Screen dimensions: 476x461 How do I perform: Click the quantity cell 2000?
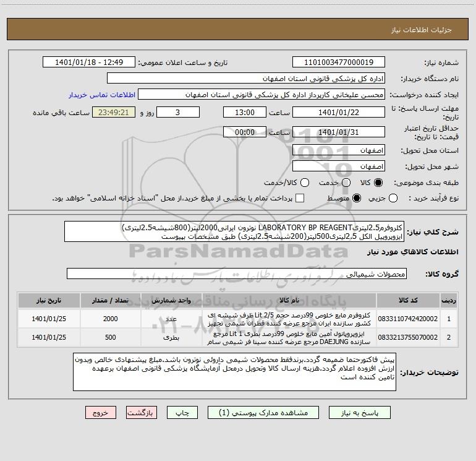pyautogui.click(x=110, y=319)
